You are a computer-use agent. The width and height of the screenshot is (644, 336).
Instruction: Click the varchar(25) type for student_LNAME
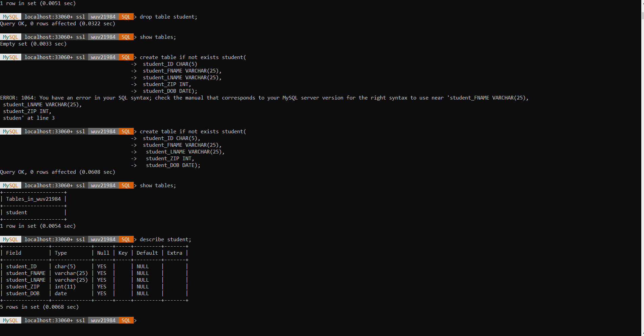71,280
